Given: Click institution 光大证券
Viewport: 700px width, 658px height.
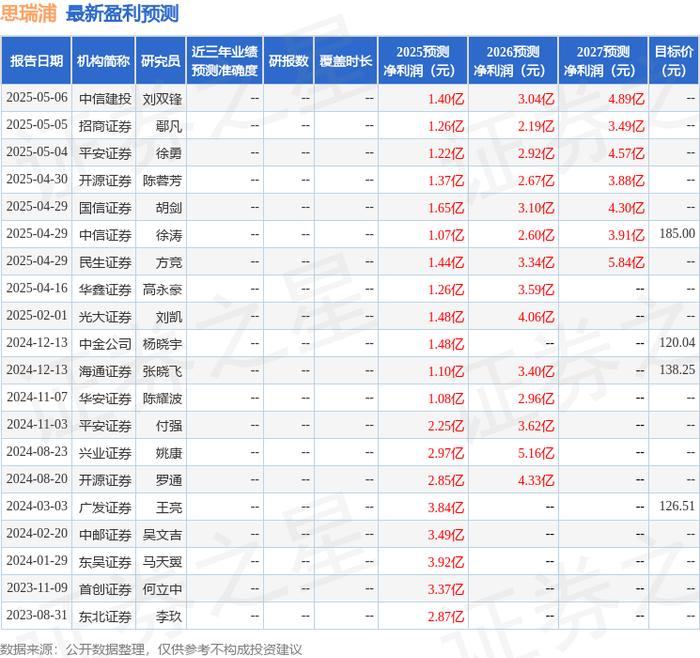Looking at the screenshot, I should pyautogui.click(x=105, y=317).
